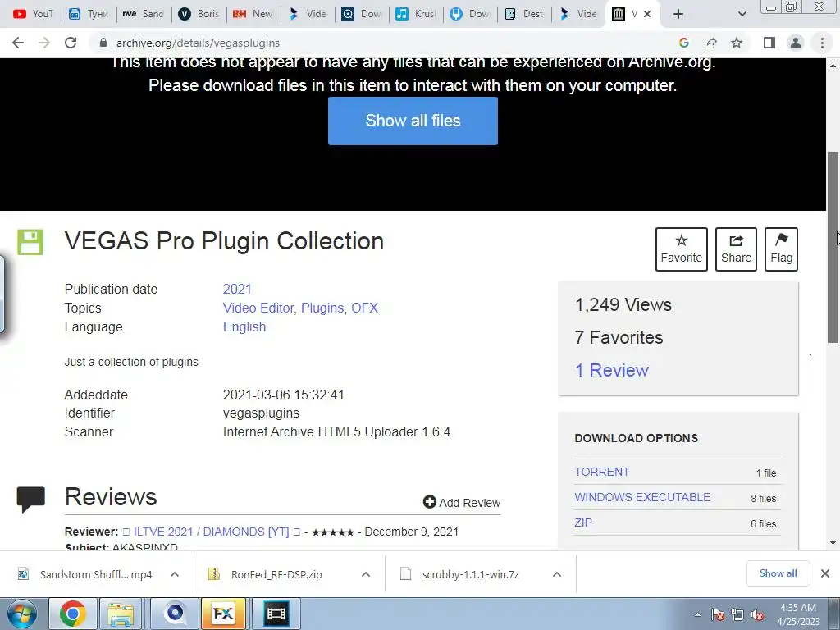This screenshot has width=840, height=630.
Task: Click Show all downloads
Action: pyautogui.click(x=778, y=573)
